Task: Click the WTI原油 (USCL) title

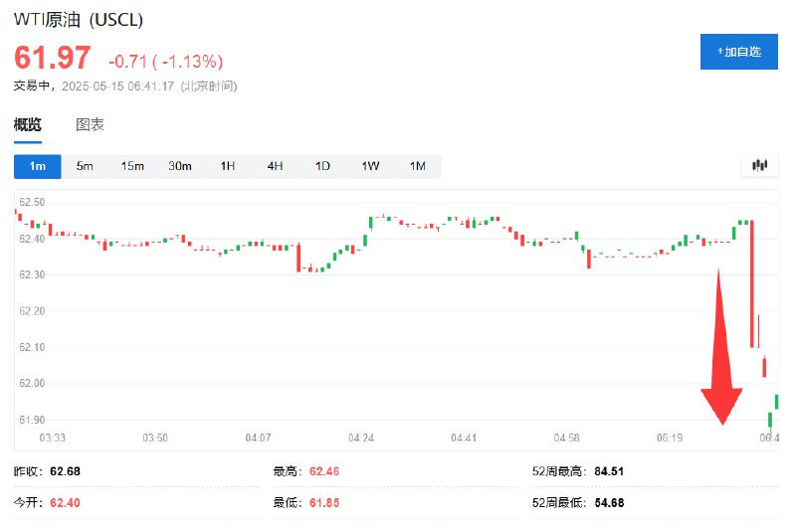Action: click(79, 20)
